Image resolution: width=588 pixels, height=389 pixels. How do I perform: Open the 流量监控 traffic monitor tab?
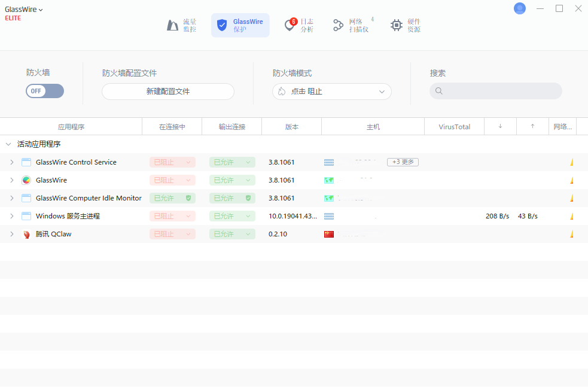tap(181, 25)
